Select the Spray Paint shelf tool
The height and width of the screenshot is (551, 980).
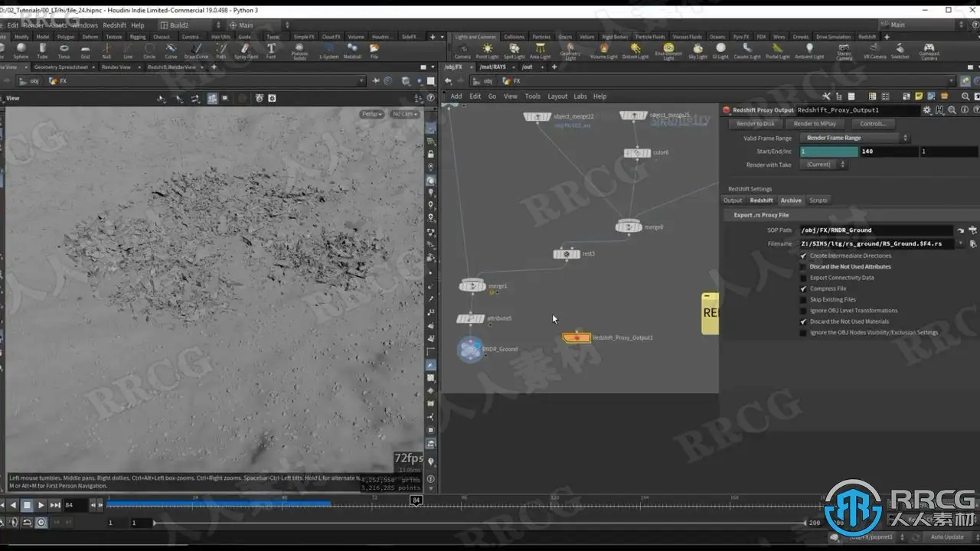click(x=246, y=51)
